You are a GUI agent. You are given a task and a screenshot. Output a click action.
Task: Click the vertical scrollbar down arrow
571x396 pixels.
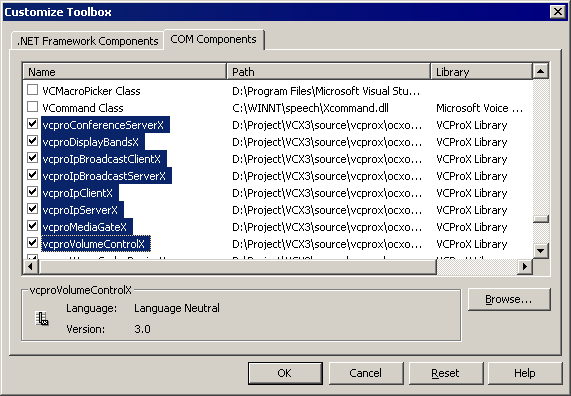pyautogui.click(x=540, y=251)
